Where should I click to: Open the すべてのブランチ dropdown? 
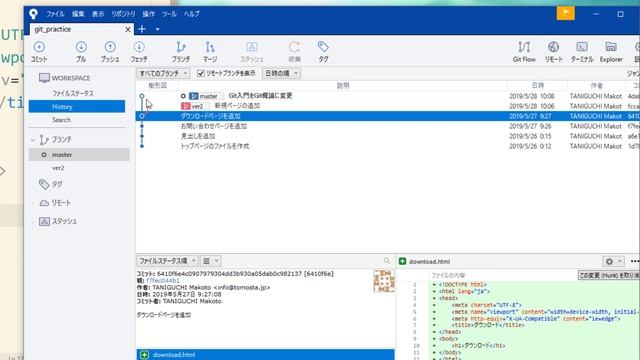[163, 73]
